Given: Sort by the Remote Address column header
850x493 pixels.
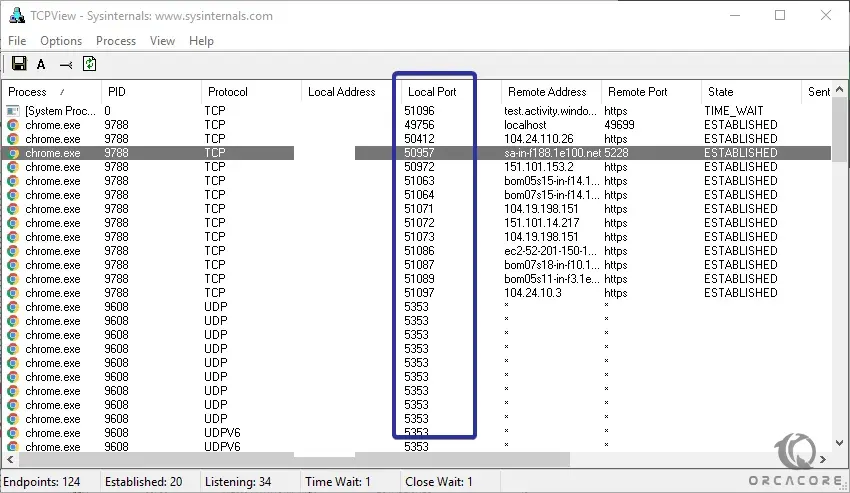Looking at the screenshot, I should (551, 92).
